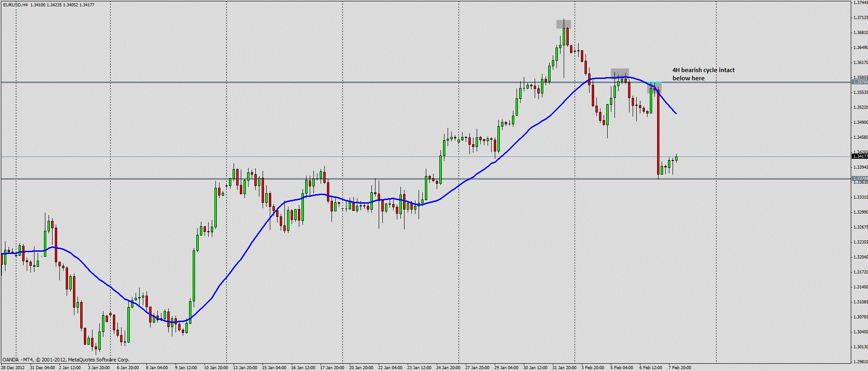Click the '7 Feb 20:00' time axis label
The height and width of the screenshot is (371, 868).
(679, 367)
